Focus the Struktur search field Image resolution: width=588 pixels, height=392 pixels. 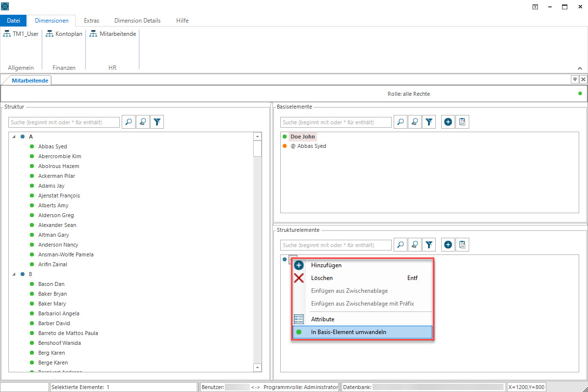pyautogui.click(x=64, y=122)
